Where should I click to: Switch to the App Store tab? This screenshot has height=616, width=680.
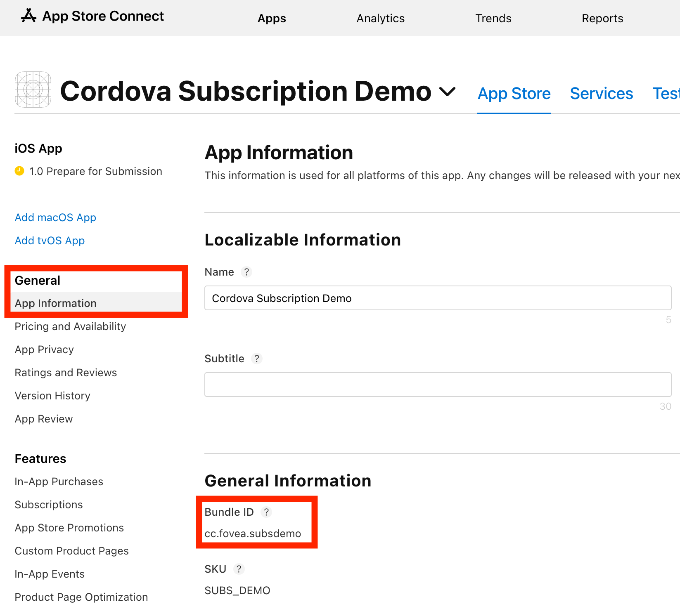tap(514, 94)
